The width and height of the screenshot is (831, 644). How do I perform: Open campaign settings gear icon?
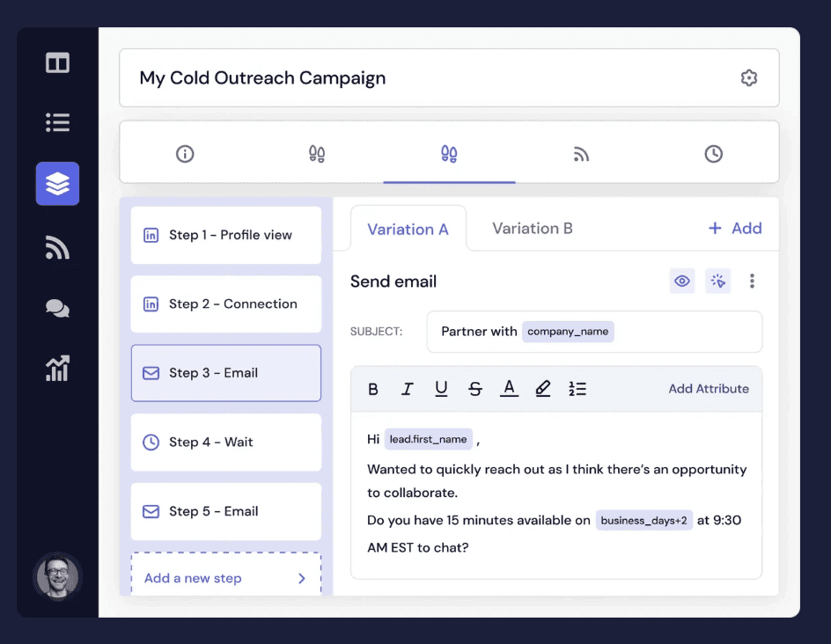coord(748,77)
